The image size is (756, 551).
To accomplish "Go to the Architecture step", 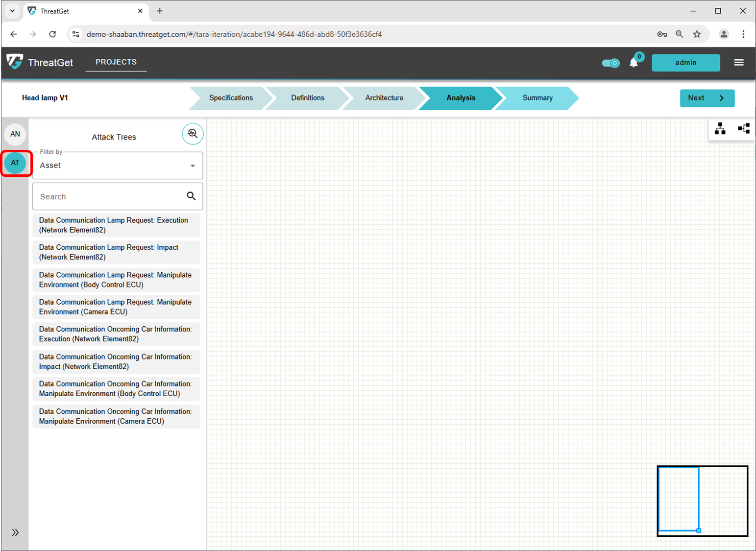I will click(x=384, y=98).
